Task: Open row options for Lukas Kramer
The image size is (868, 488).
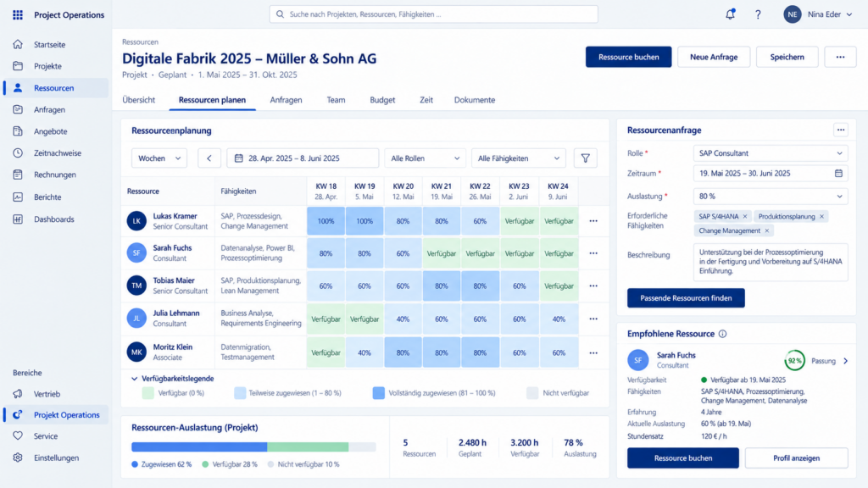Action: tap(593, 221)
